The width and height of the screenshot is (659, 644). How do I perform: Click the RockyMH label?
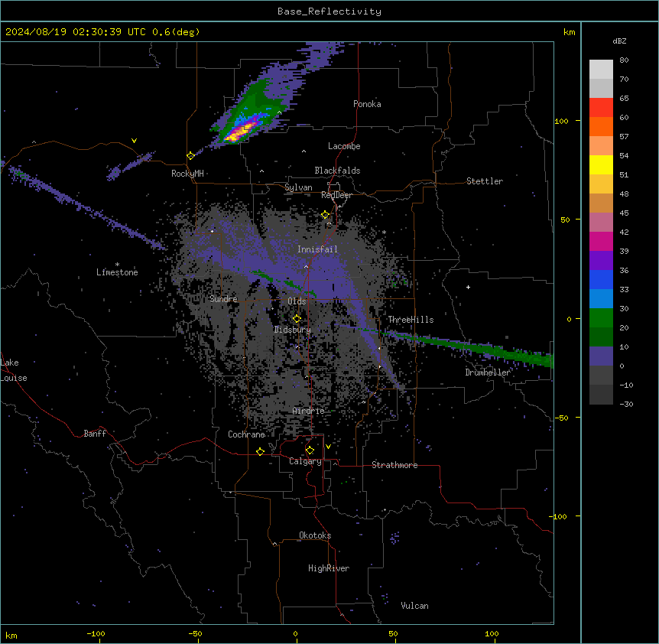187,174
